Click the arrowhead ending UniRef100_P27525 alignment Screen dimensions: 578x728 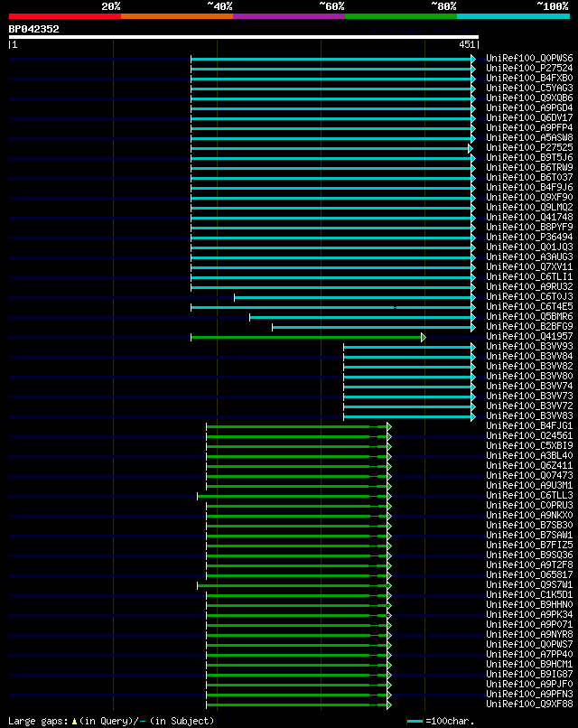471,148
